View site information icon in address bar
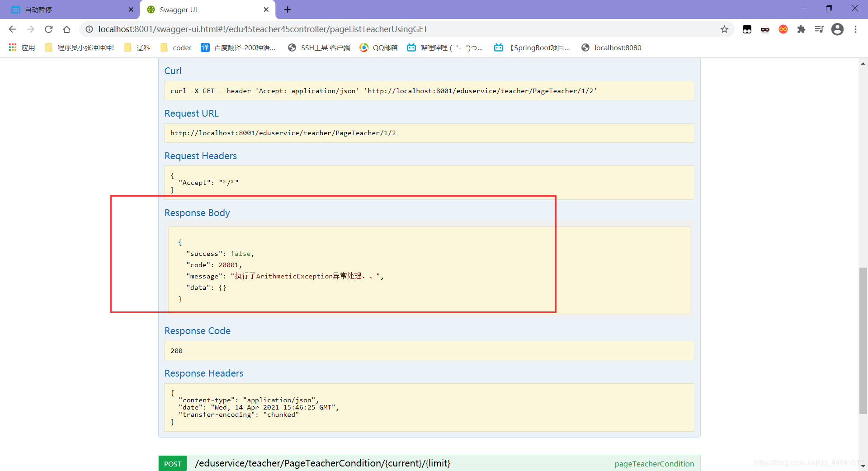 click(x=90, y=29)
